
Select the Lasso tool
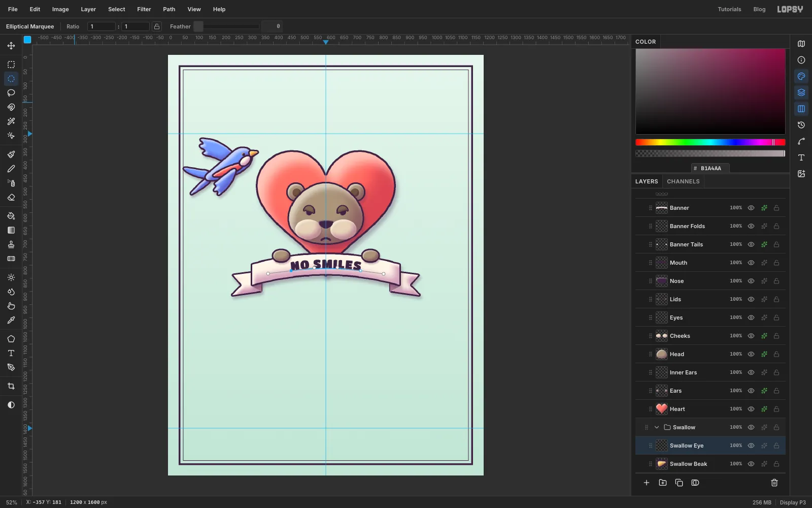[11, 93]
